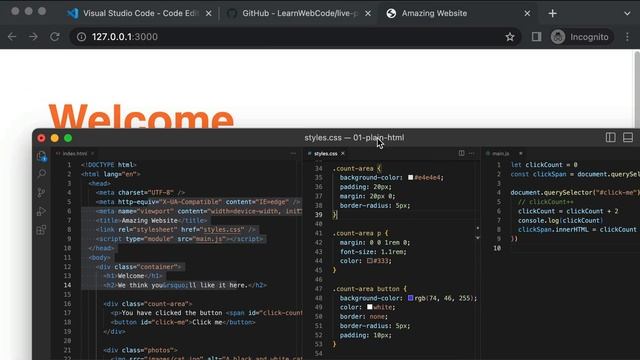Expand Chrome's tab search chevron
Screen dimensions: 640x360
pyautogui.click(x=627, y=13)
